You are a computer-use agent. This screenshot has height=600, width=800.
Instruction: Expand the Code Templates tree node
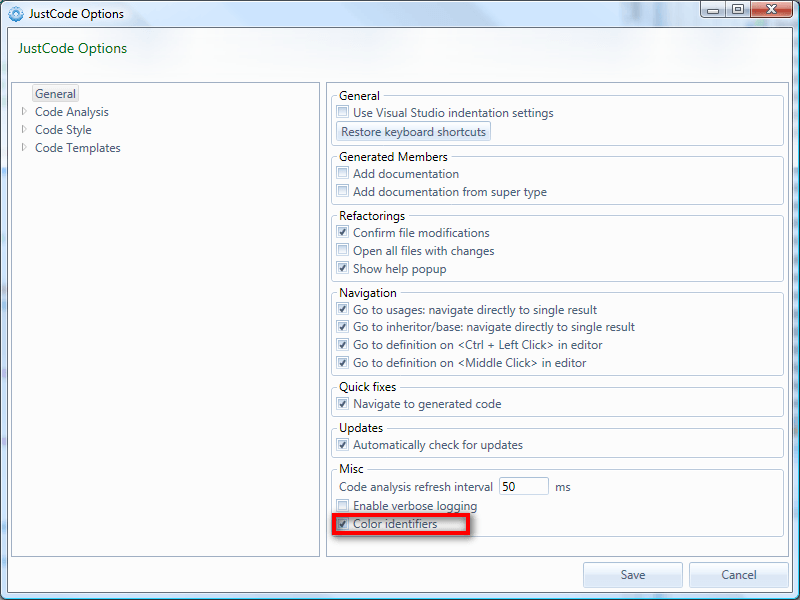click(24, 147)
